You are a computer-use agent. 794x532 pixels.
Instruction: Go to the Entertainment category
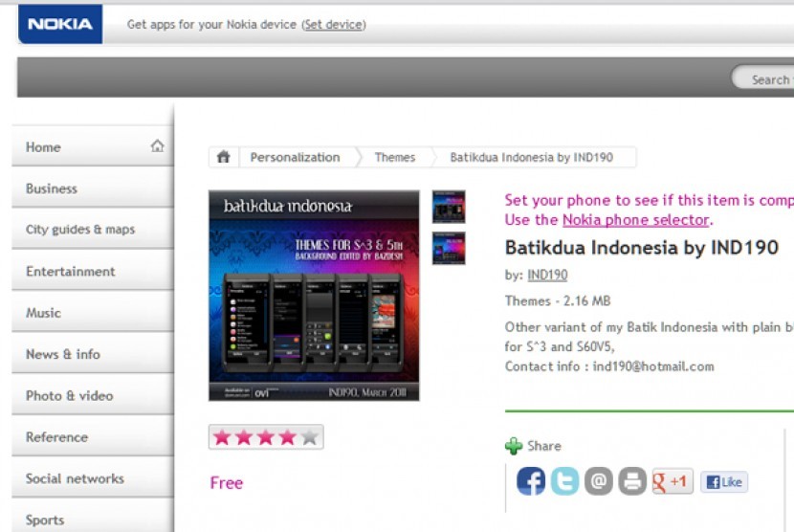(x=93, y=271)
